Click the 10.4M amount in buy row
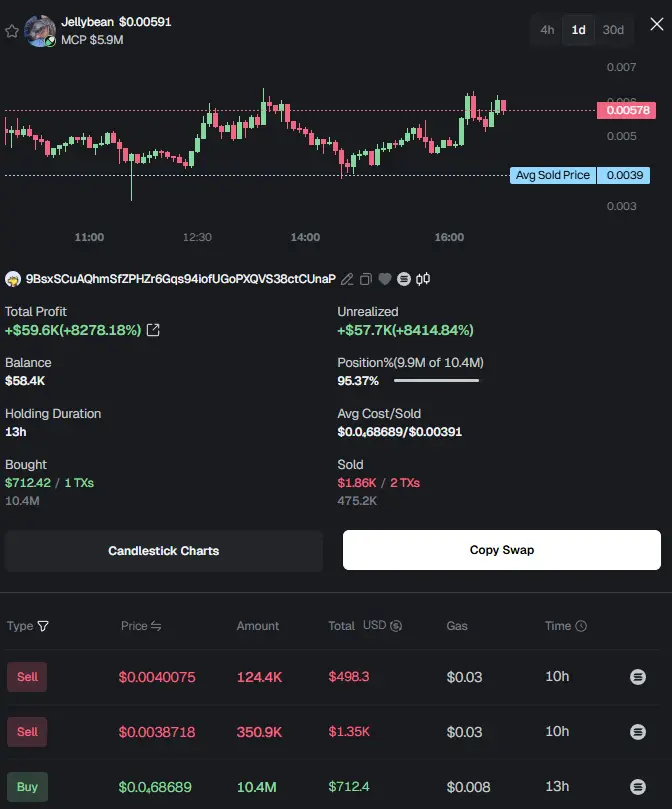Viewport: 672px width, 809px height. coord(257,787)
